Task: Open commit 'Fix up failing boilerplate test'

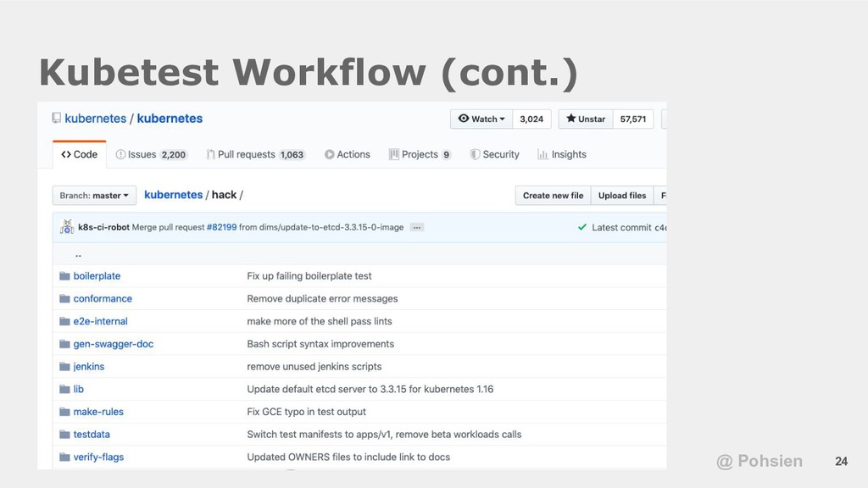Action: (309, 275)
